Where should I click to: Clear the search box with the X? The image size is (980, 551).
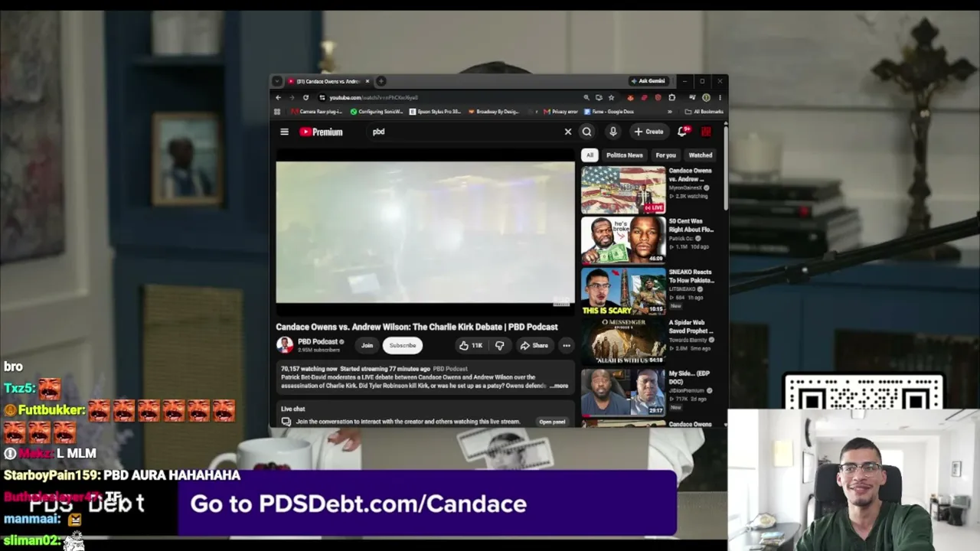pyautogui.click(x=568, y=132)
